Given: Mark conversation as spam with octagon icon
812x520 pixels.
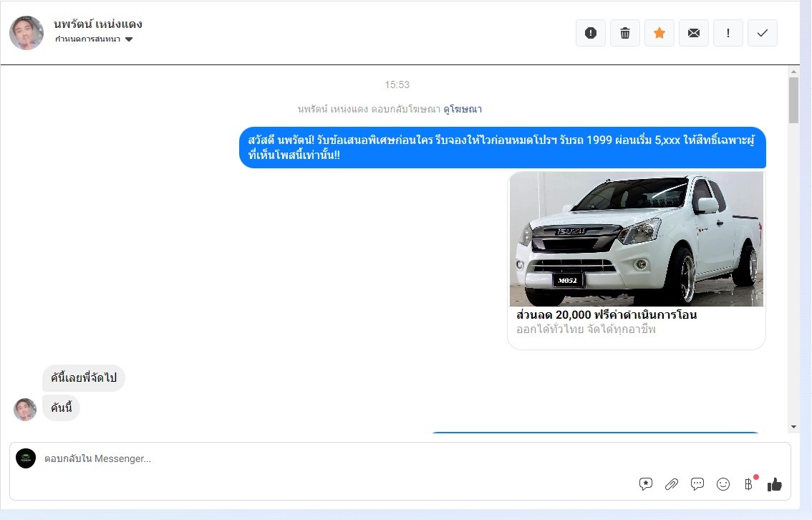Looking at the screenshot, I should [591, 33].
